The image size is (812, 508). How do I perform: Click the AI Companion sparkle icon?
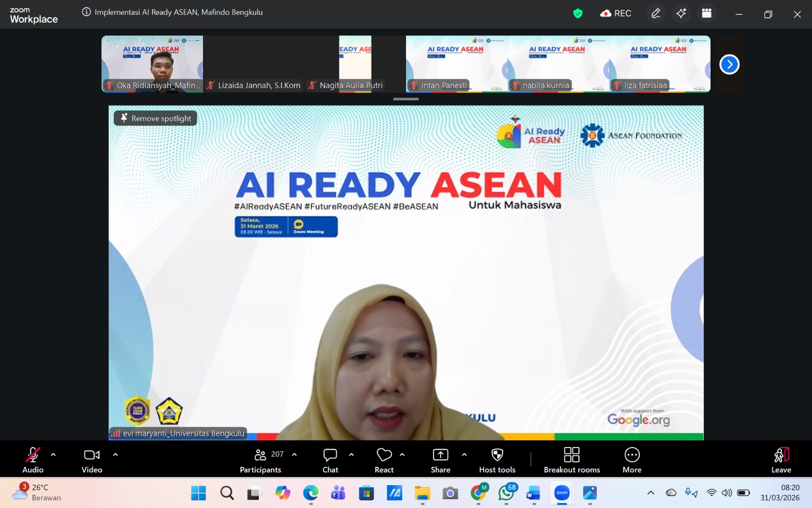681,14
